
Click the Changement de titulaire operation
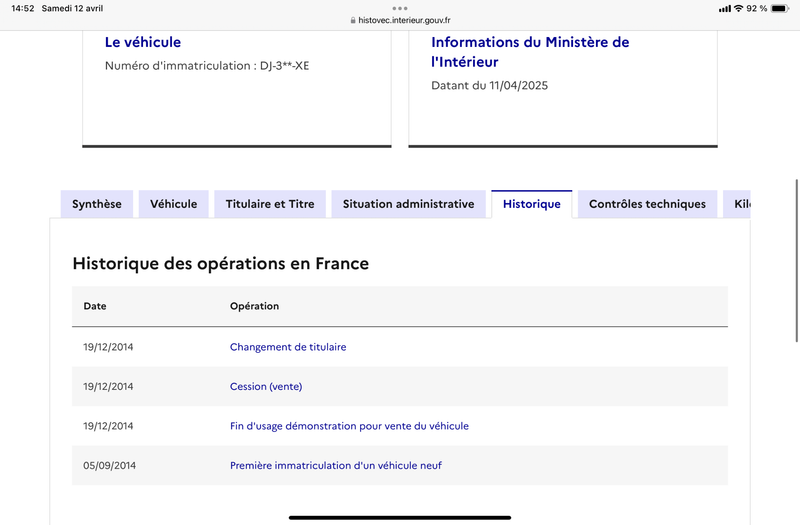(x=288, y=347)
